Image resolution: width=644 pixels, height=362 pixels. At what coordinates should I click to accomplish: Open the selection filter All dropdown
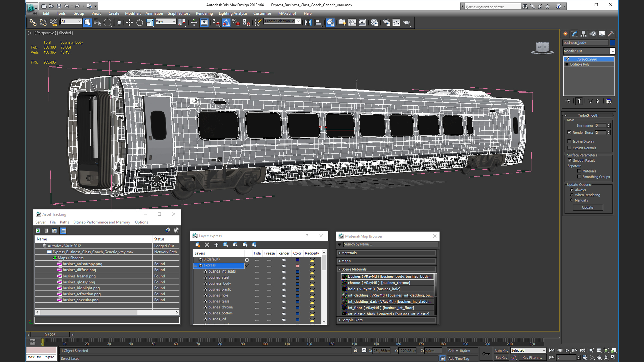coord(71,21)
